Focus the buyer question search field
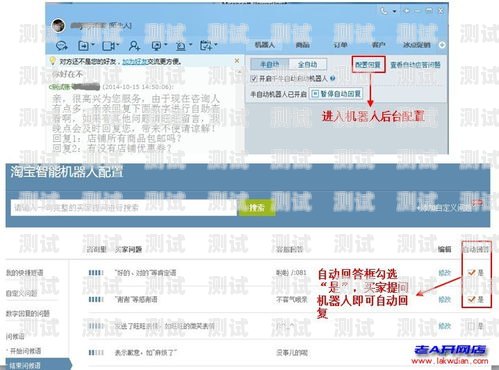 coord(124,208)
